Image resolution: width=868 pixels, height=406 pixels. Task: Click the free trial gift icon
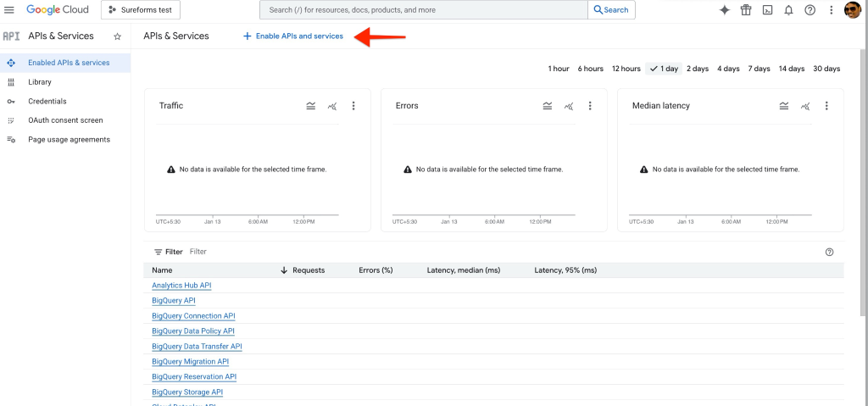tap(746, 10)
